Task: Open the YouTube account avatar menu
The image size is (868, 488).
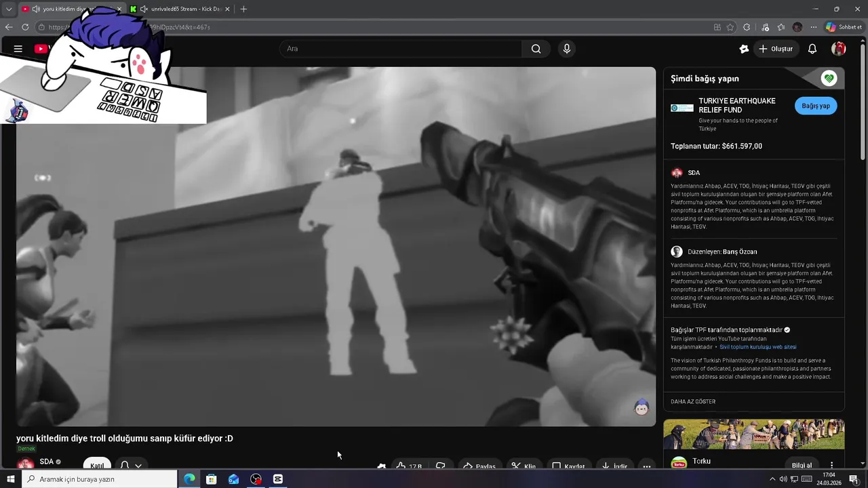Action: click(839, 49)
